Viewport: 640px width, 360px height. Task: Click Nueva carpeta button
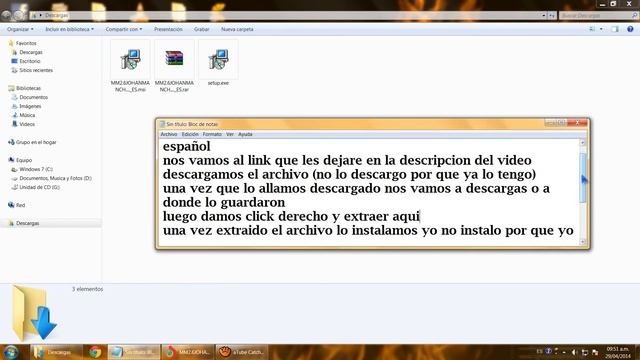coord(237,29)
